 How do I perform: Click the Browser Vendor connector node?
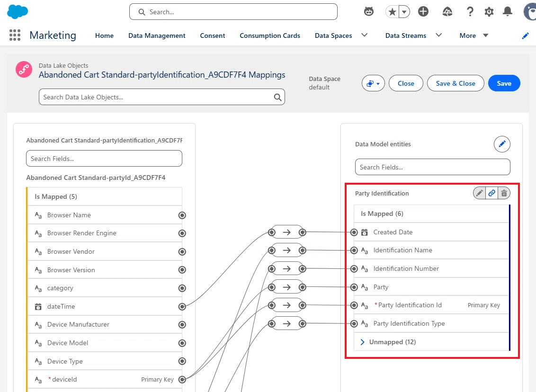tap(182, 252)
